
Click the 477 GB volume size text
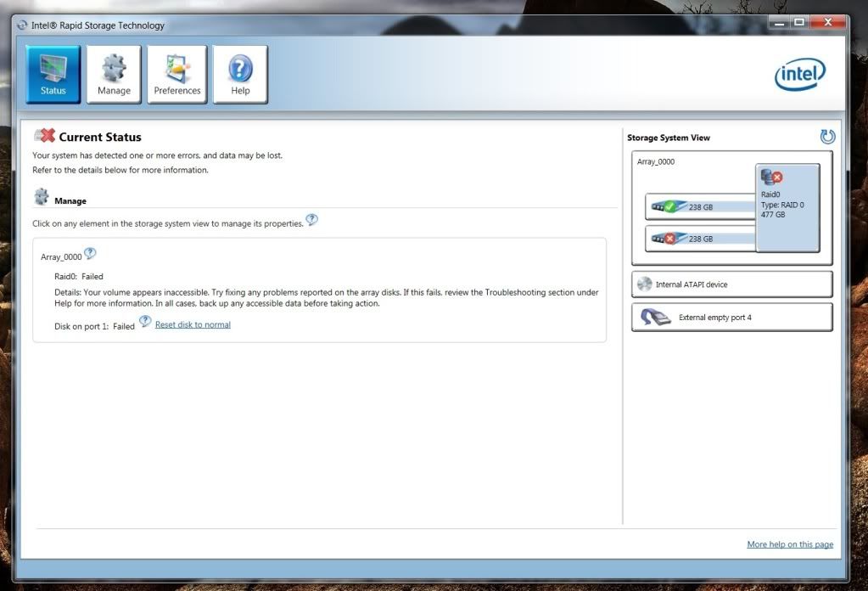pyautogui.click(x=773, y=214)
